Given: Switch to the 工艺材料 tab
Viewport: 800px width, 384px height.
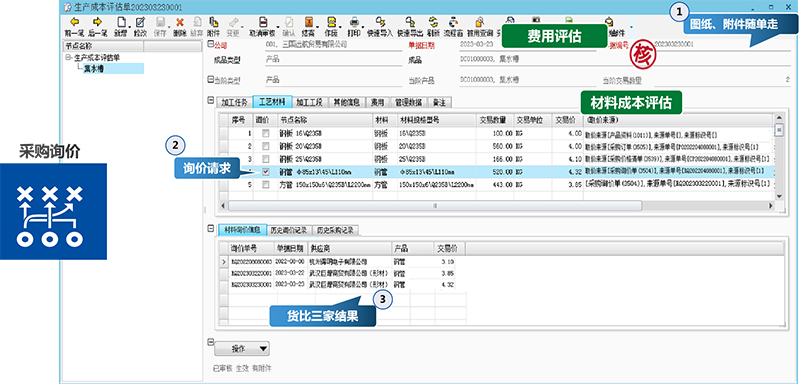Looking at the screenshot, I should pyautogui.click(x=272, y=101).
